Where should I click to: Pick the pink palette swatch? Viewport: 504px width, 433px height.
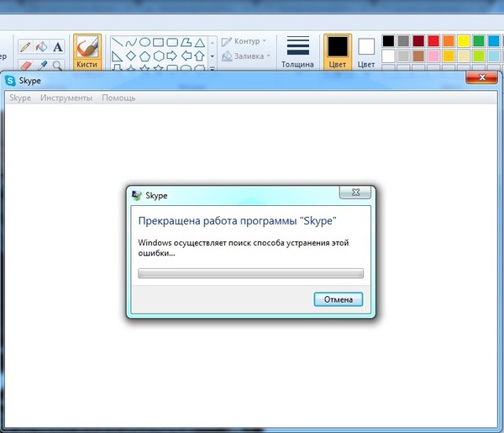point(433,56)
